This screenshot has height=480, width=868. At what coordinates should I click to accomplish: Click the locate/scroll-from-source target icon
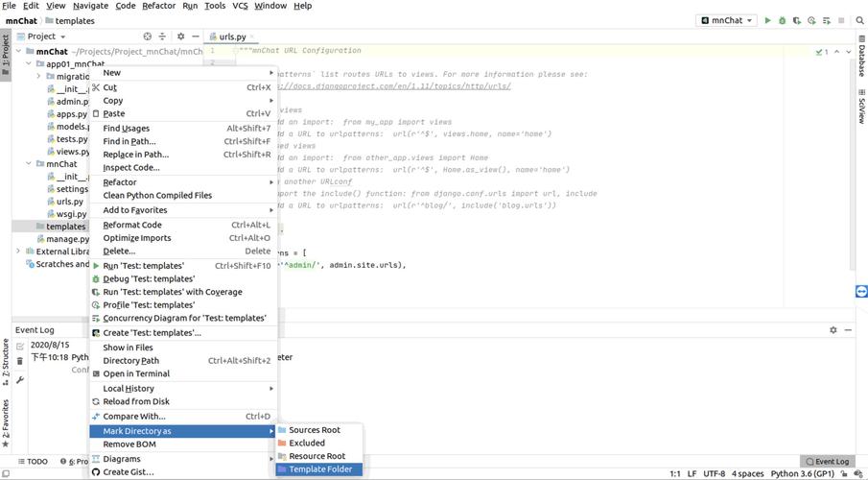(148, 36)
